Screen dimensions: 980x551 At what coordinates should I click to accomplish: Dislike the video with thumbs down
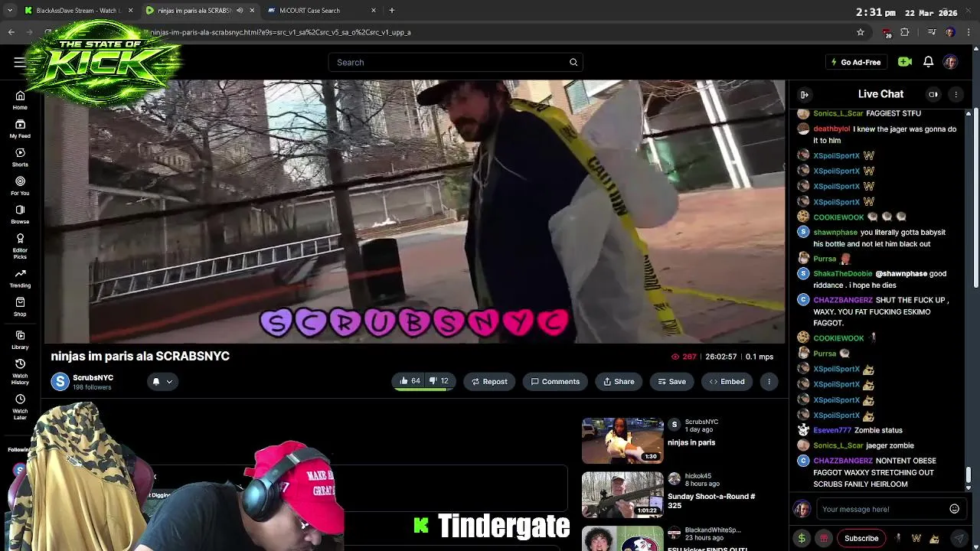click(438, 381)
